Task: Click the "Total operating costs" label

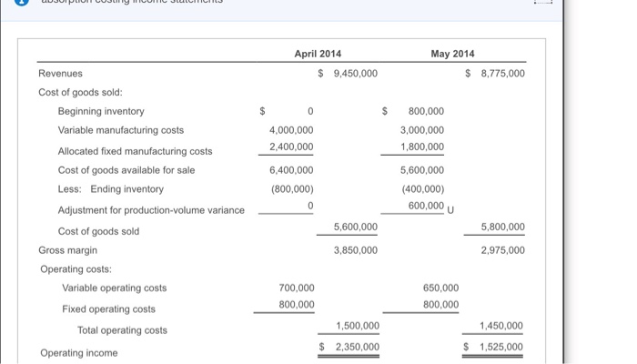Action: tap(122, 330)
